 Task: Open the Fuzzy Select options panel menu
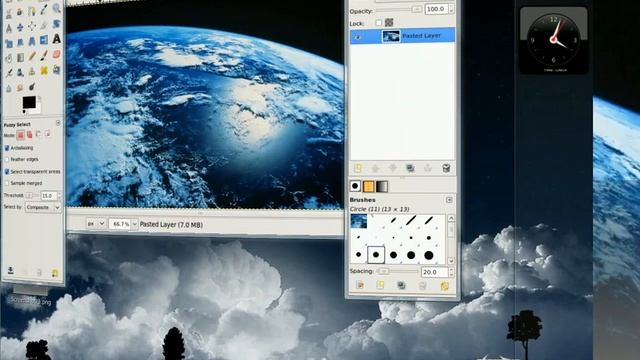58,122
